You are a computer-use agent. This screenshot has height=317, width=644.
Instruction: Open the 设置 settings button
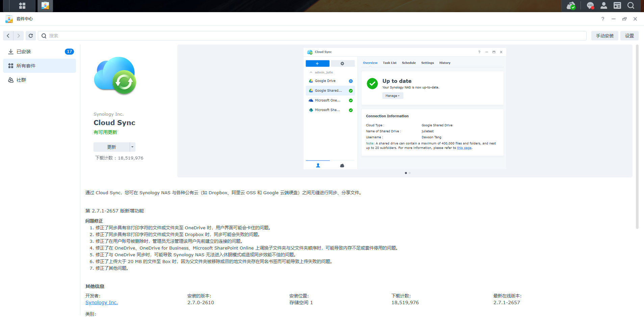(x=629, y=36)
